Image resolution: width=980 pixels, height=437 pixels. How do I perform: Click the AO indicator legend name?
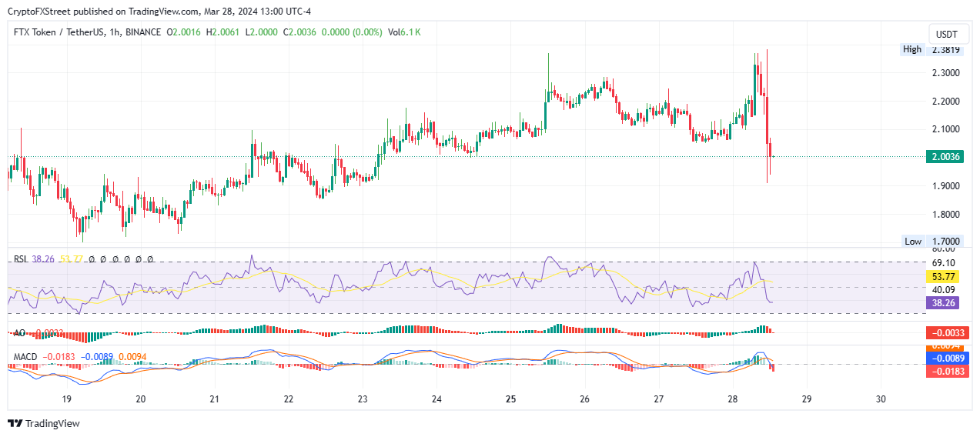(x=21, y=333)
